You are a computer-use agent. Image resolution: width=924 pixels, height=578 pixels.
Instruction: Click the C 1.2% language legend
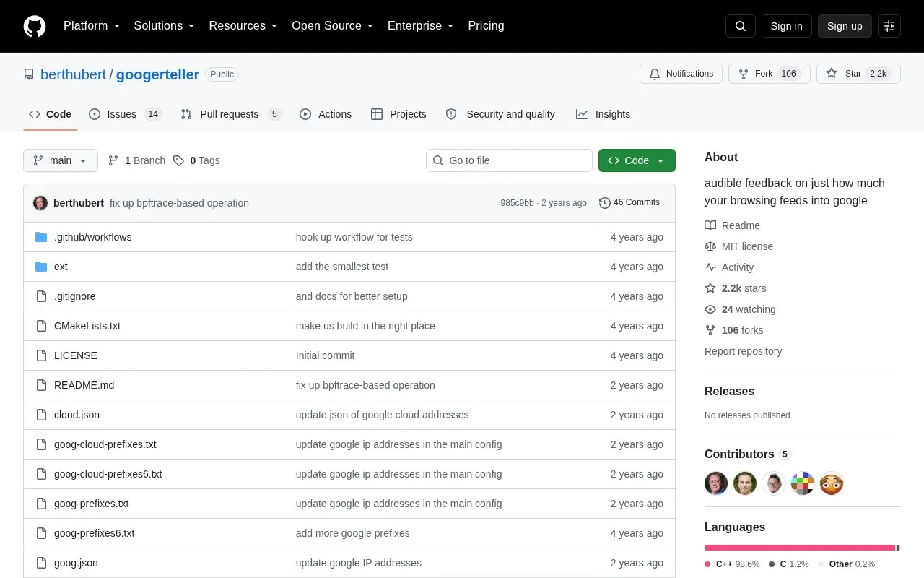(789, 564)
